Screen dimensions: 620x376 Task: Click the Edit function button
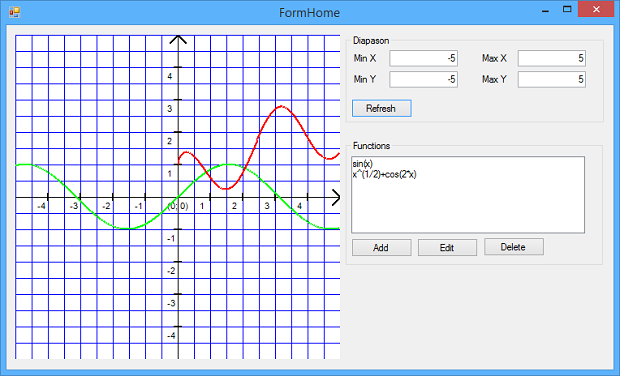tap(447, 248)
